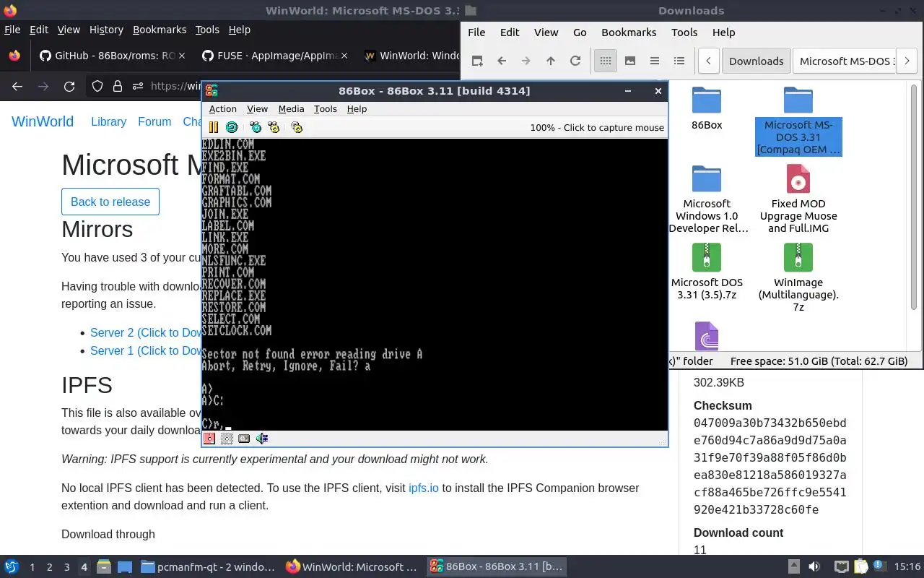Close the GitHub 86Box/roms tab

181,56
